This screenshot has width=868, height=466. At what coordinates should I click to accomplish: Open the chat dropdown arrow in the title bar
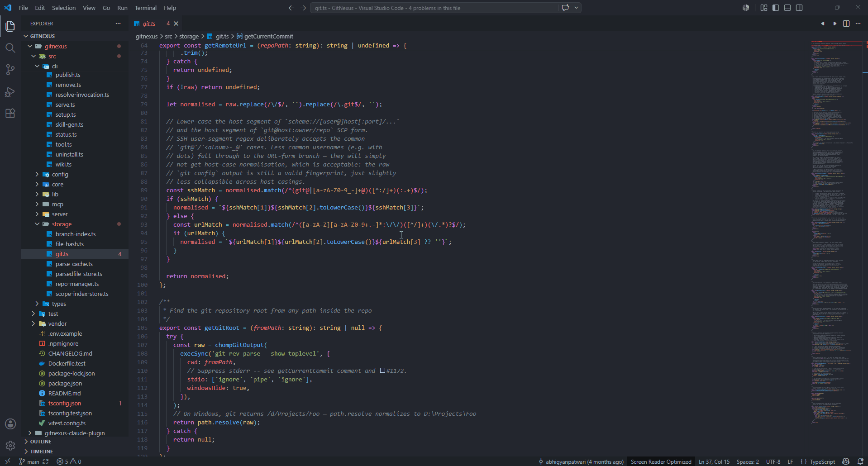(577, 8)
